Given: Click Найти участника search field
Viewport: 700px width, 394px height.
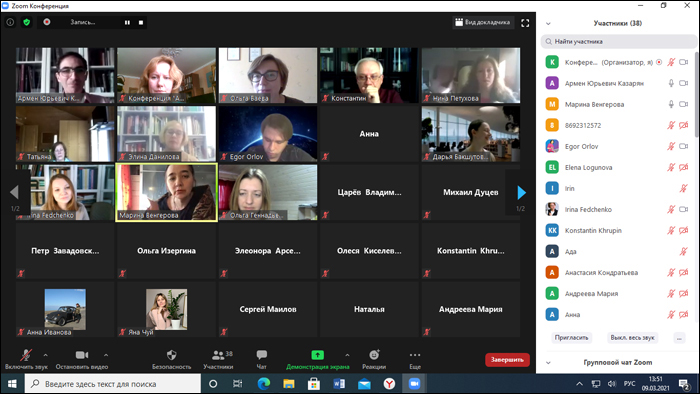Looking at the screenshot, I should 619,41.
